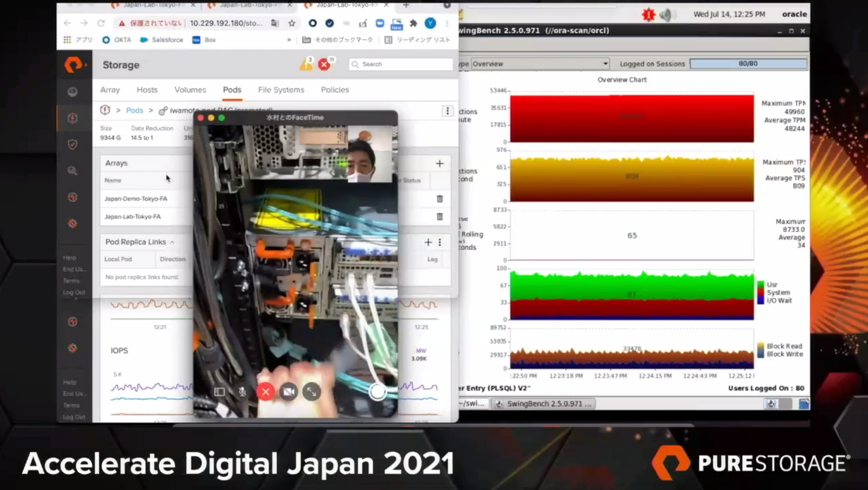
Task: End the FaceTime call
Action: (265, 392)
